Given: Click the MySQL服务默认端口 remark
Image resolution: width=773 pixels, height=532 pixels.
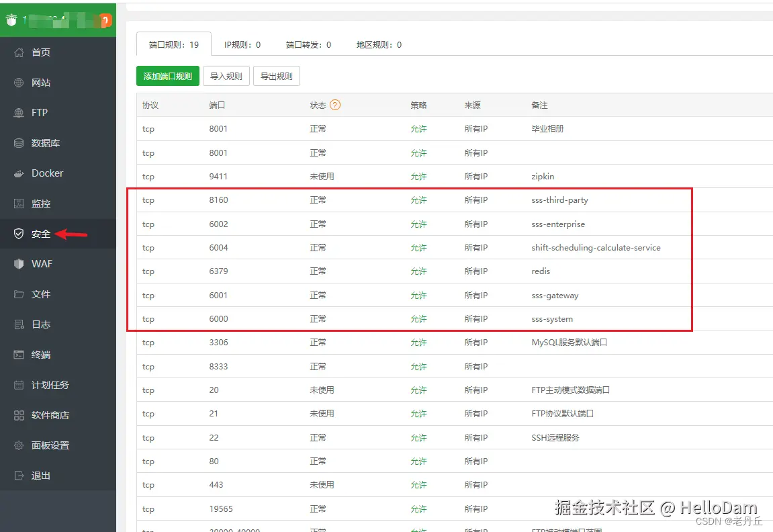Looking at the screenshot, I should click(x=570, y=343).
